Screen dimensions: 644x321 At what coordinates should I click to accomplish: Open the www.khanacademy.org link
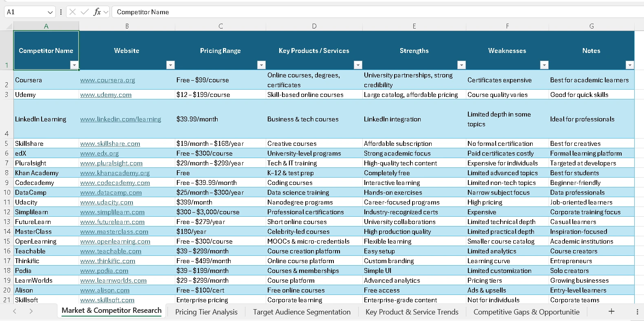pos(115,173)
